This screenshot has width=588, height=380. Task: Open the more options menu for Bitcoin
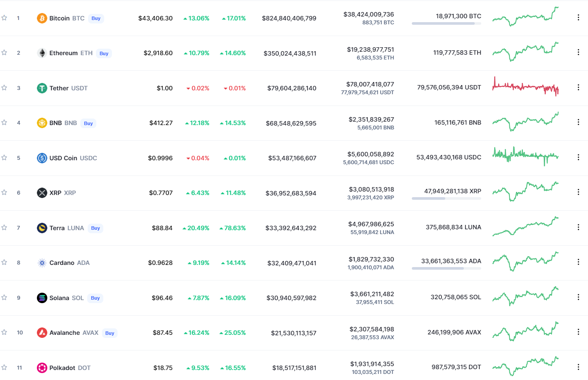click(x=578, y=17)
